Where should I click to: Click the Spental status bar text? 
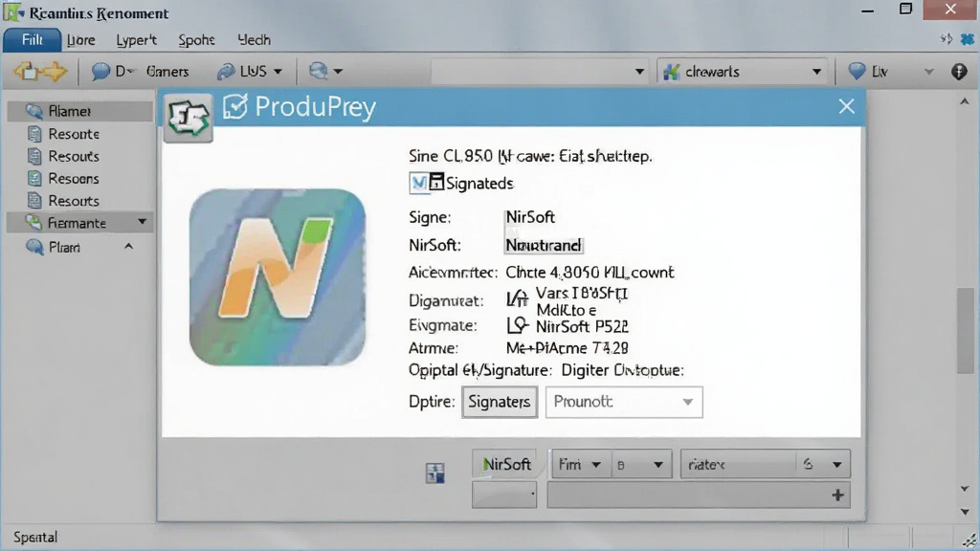pyautogui.click(x=35, y=538)
